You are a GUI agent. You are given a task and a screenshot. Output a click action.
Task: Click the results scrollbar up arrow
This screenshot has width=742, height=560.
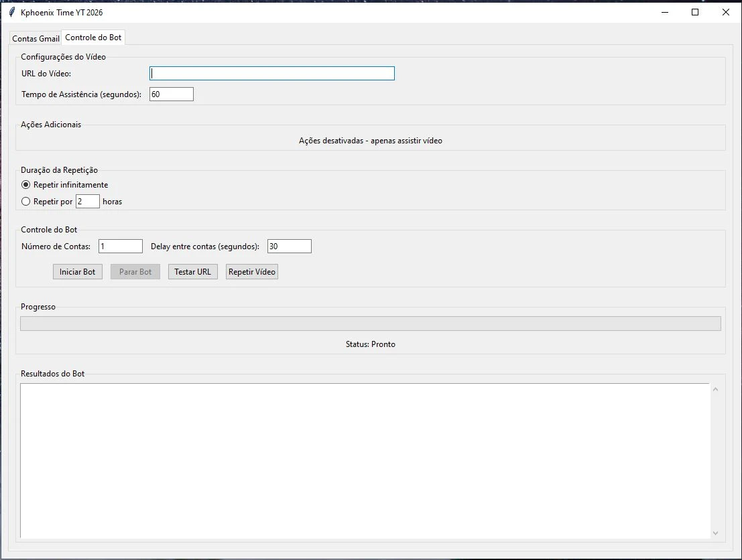715,389
